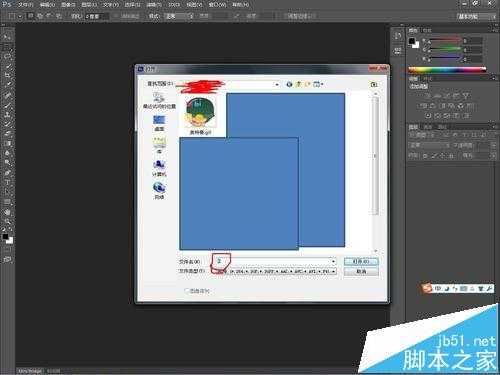Select the Zoom tool in the toolbox

click(7, 221)
